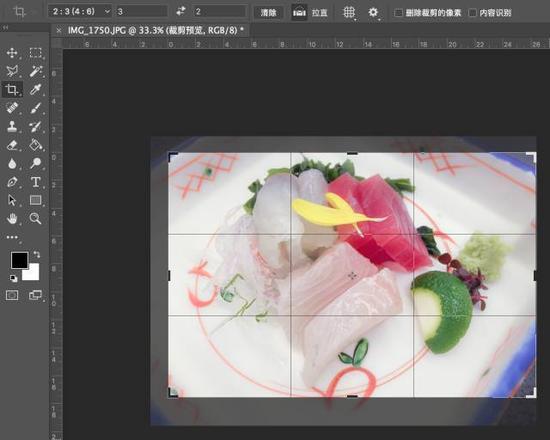Screen dimensions: 550x440
Task: Open the black foreground color swatch
Action: 20,260
